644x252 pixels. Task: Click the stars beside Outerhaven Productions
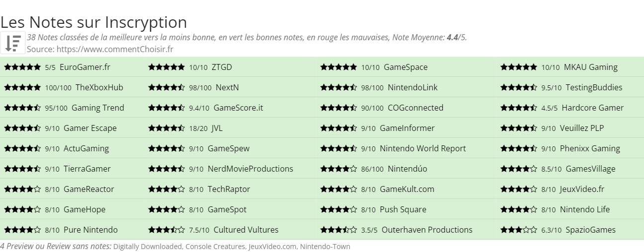pos(338,230)
